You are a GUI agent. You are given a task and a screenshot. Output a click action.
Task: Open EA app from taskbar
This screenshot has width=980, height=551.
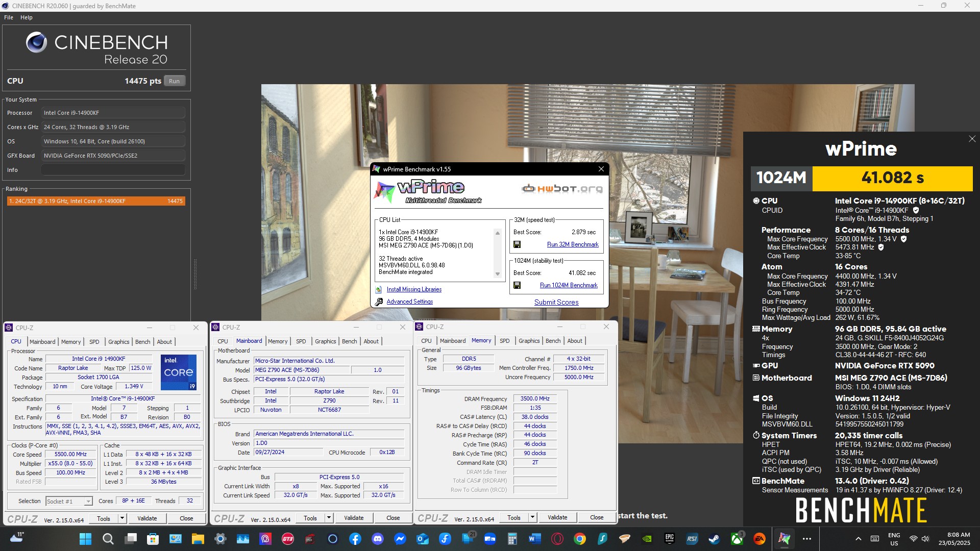(x=759, y=539)
